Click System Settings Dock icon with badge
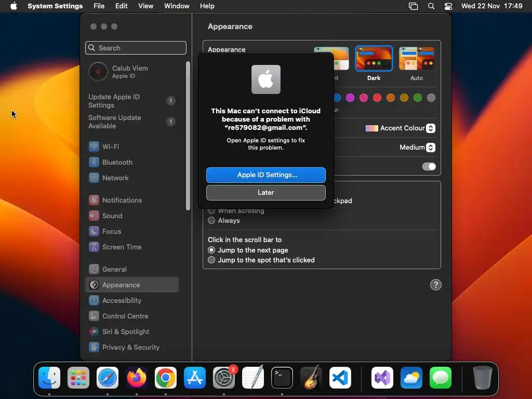The height and width of the screenshot is (399, 532). (x=224, y=378)
